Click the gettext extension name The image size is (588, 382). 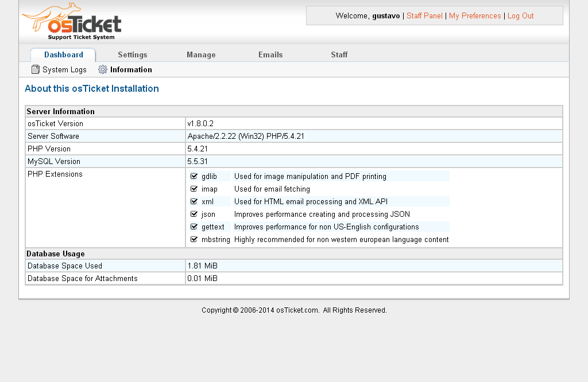pyautogui.click(x=212, y=227)
